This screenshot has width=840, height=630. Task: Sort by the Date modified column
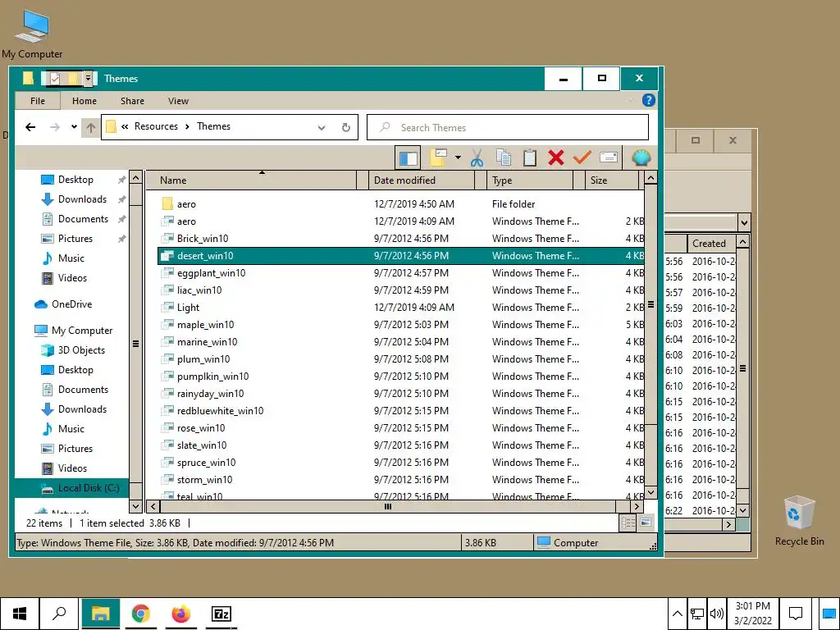point(422,180)
